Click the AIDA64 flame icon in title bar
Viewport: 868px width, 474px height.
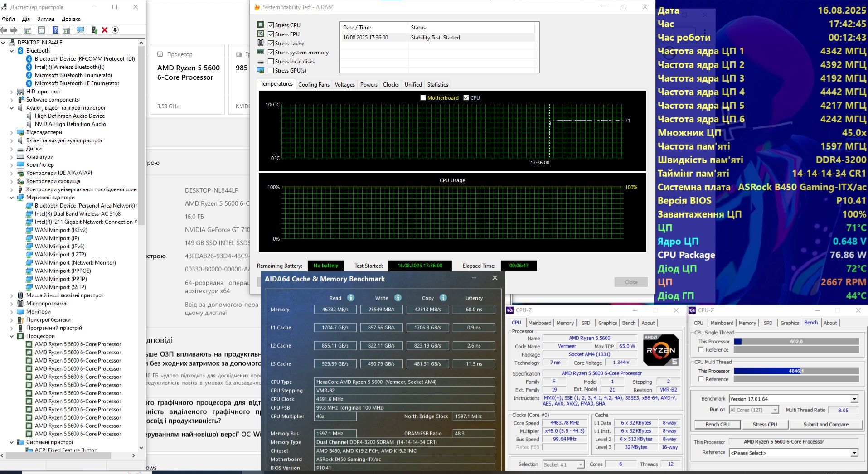(x=257, y=7)
